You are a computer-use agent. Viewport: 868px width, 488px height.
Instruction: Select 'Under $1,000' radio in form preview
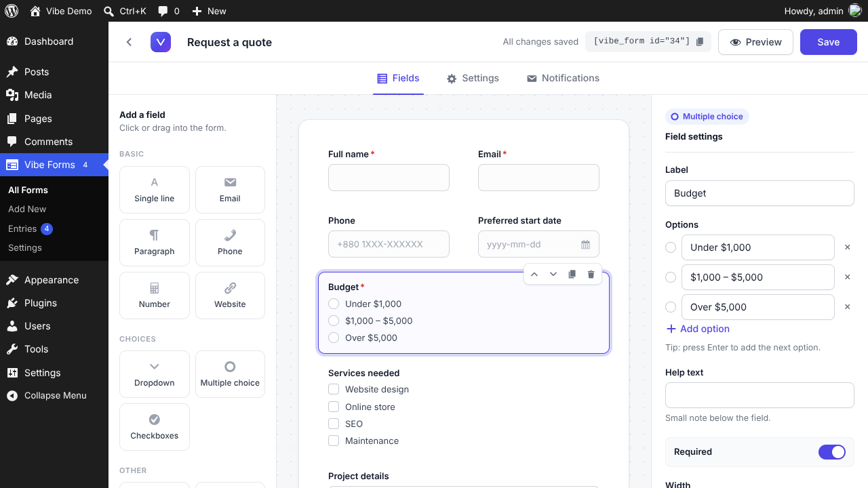point(334,304)
